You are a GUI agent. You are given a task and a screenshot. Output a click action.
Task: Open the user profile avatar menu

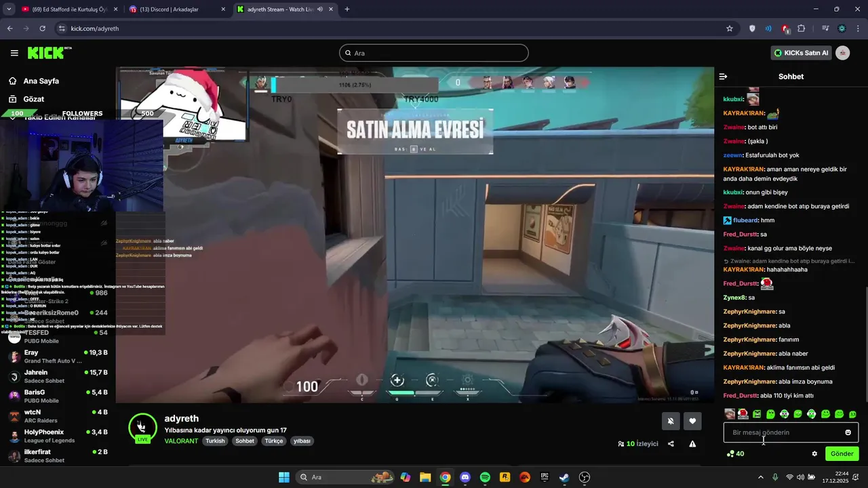pos(842,53)
